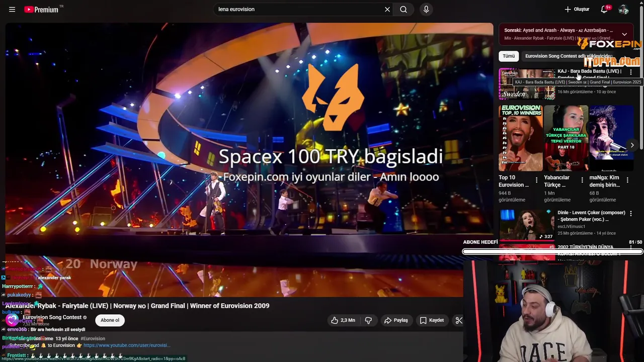Open maNga Kim demiş short thumbnail
This screenshot has width=644, height=362.
611,138
